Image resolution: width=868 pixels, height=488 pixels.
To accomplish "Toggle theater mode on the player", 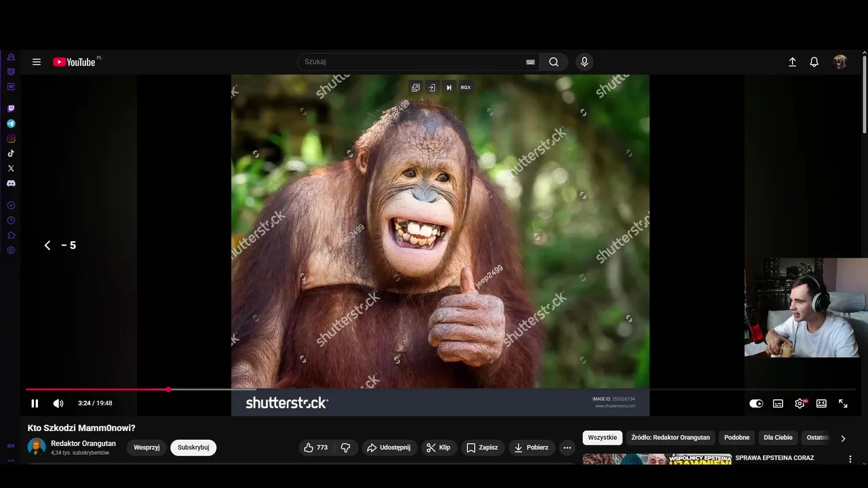I will tap(821, 403).
